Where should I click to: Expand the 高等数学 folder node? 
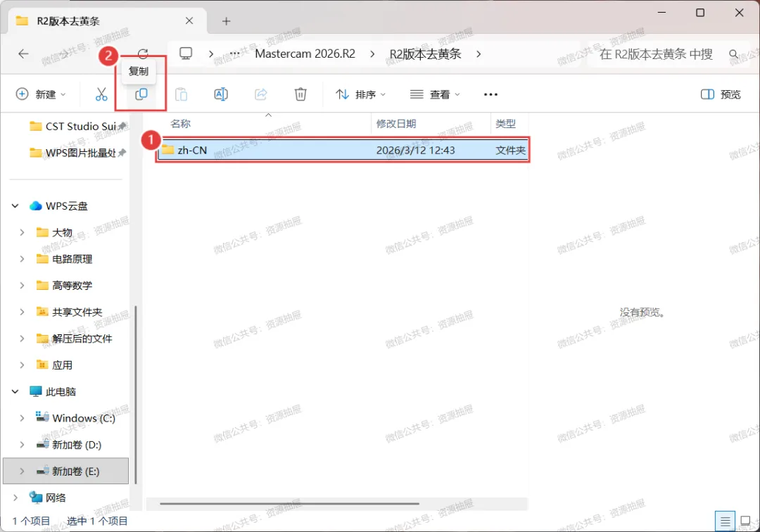(x=22, y=286)
